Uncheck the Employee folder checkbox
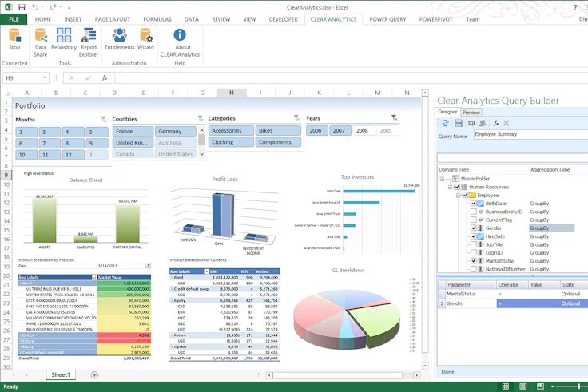 (465, 195)
